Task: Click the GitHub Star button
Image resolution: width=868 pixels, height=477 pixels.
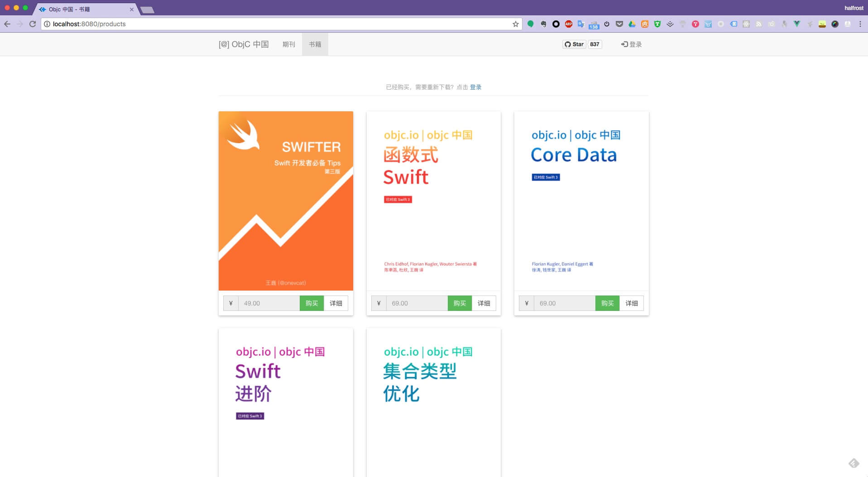Action: click(x=574, y=44)
